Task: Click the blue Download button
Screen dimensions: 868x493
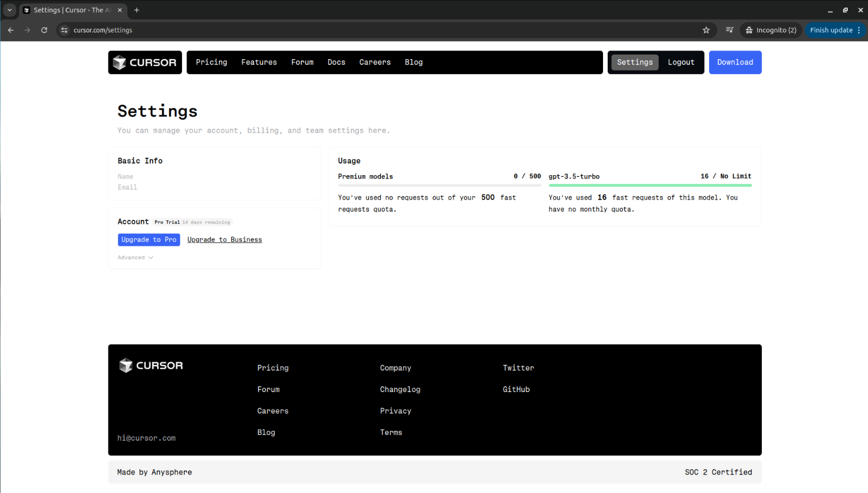Action: [735, 62]
